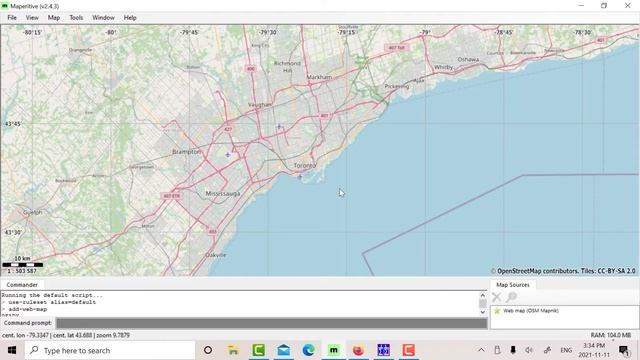
Task: Select the Map Sources tab
Action: tap(513, 285)
